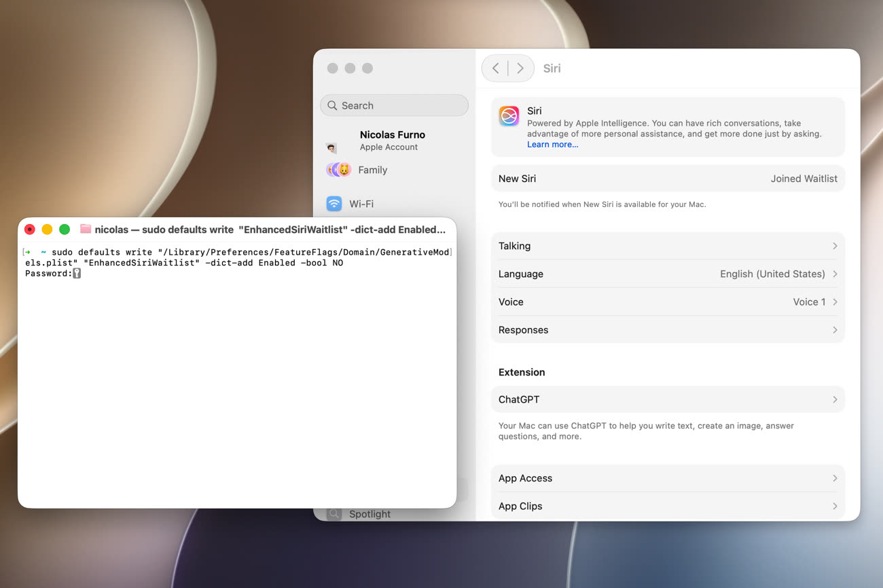Click the "App Clips" label

(x=520, y=506)
